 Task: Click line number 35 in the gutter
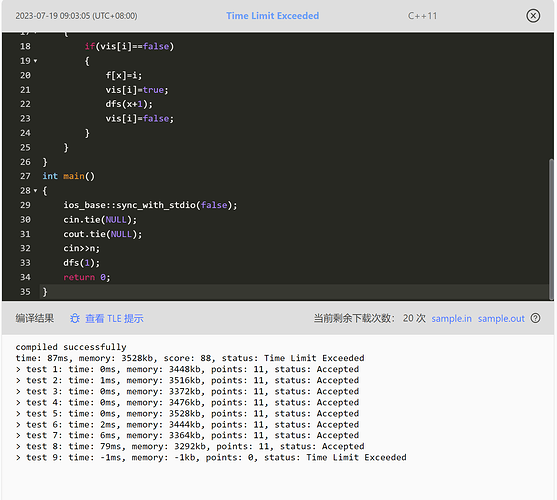click(x=25, y=292)
